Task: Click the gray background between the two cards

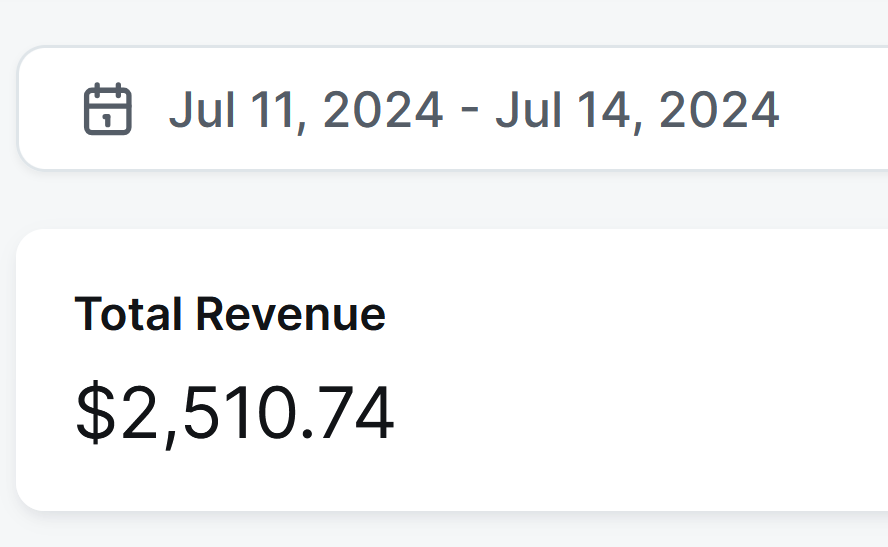Action: pos(453,199)
